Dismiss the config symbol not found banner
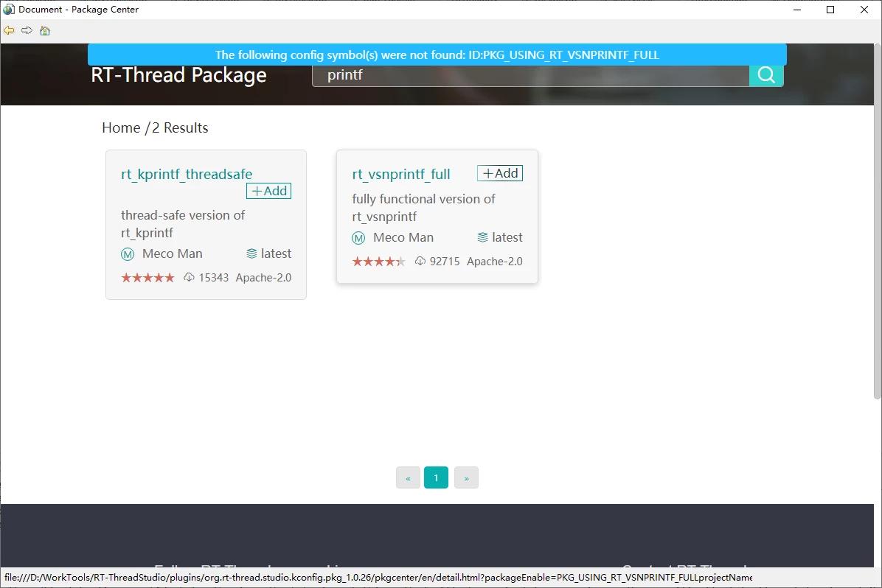 point(437,55)
